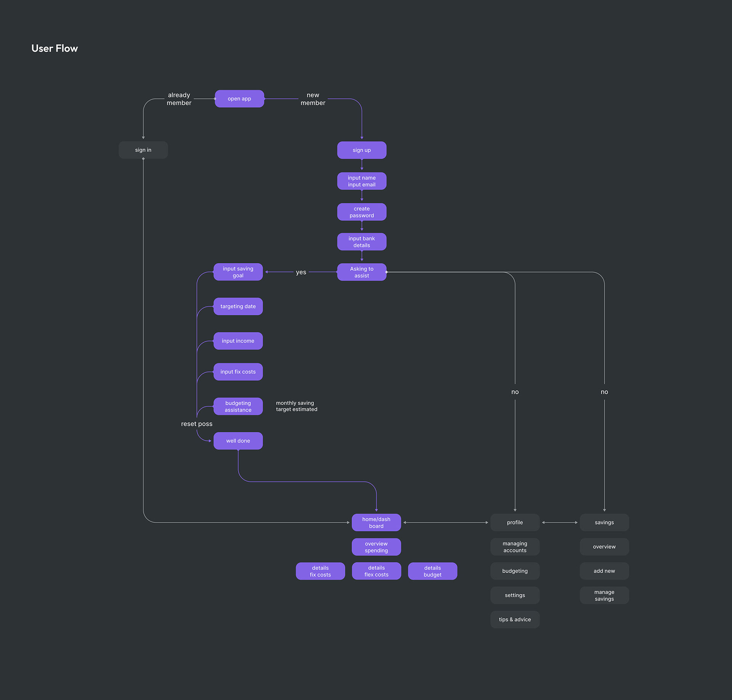The height and width of the screenshot is (700, 732).
Task: Click the 'create password' node
Action: [361, 212]
